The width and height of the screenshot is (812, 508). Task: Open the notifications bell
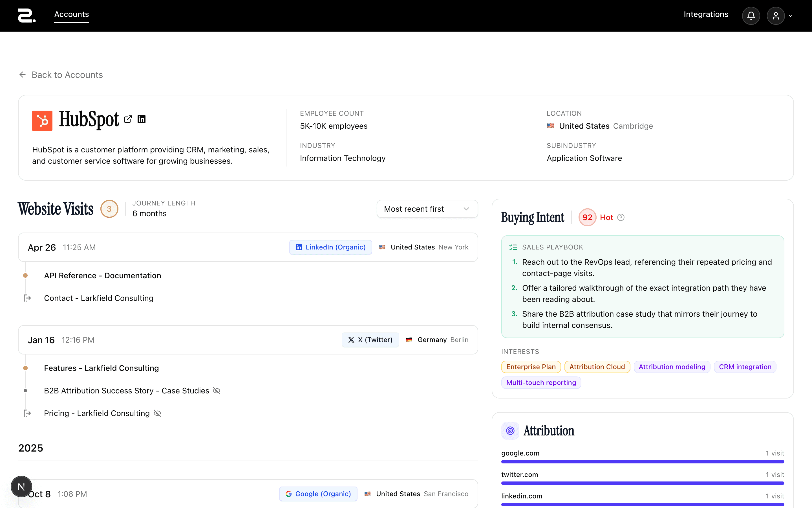click(751, 16)
